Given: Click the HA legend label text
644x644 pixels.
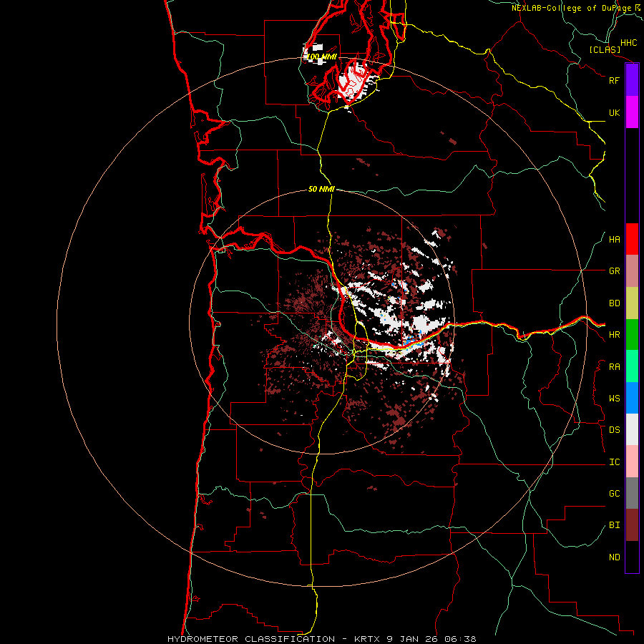Looking at the screenshot, I should (x=615, y=240).
